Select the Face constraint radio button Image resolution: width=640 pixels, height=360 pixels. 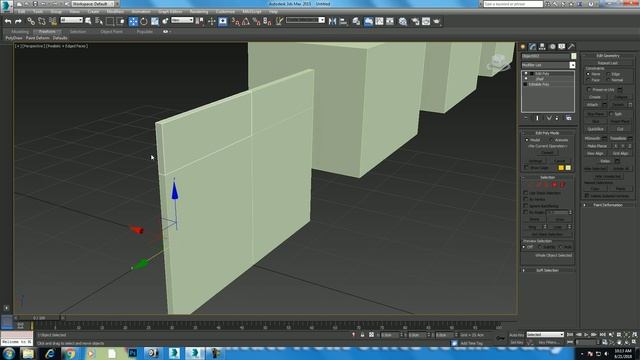(x=588, y=80)
